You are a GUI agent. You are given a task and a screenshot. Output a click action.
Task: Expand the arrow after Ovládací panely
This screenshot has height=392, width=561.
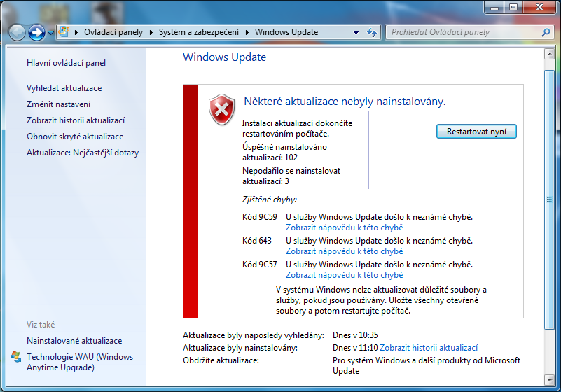tap(151, 32)
